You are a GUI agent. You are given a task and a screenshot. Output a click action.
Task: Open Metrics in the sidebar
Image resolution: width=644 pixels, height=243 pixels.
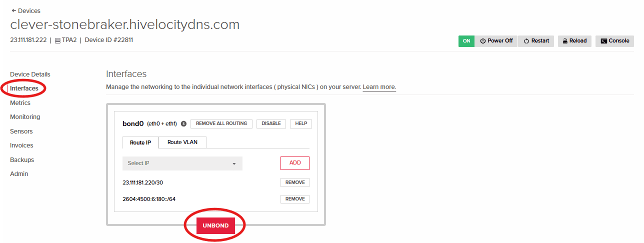(20, 103)
